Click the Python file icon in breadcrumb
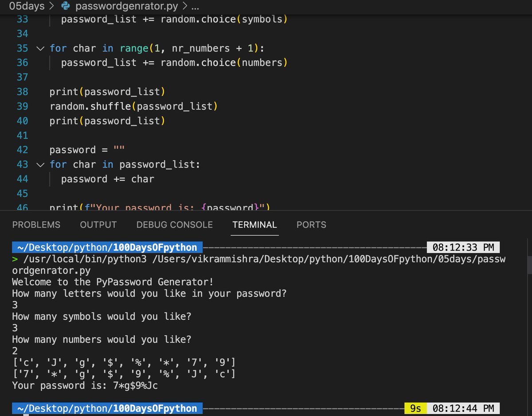532x416 pixels. pyautogui.click(x=66, y=6)
